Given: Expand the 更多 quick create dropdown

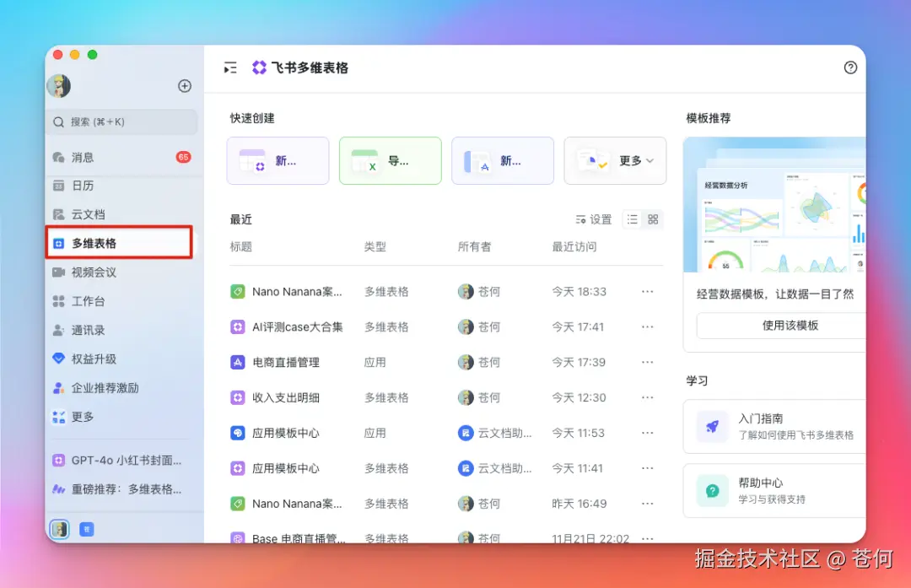Looking at the screenshot, I should pos(615,160).
